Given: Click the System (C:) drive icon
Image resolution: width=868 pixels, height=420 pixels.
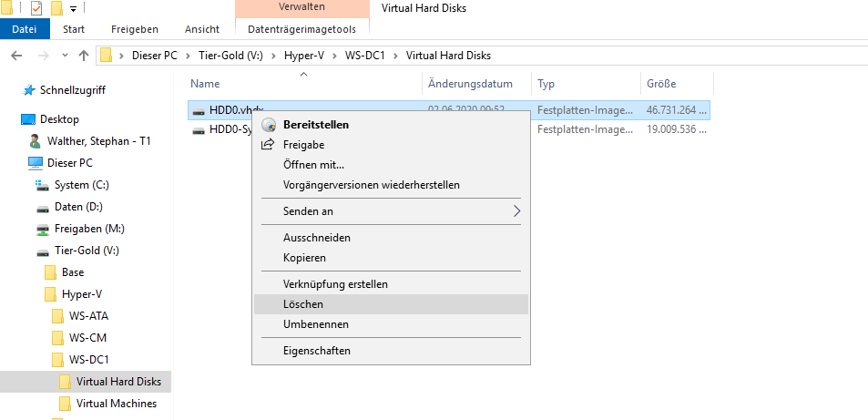Looking at the screenshot, I should 42,185.
